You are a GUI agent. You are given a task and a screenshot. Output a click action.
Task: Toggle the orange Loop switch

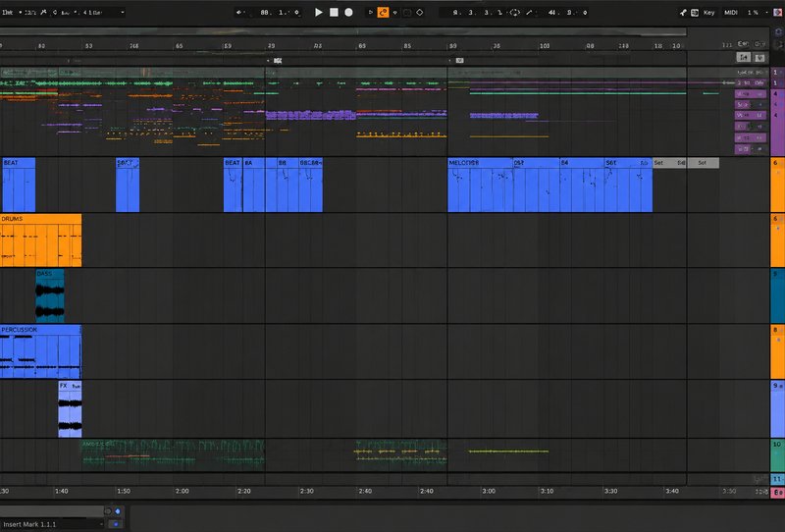point(383,12)
